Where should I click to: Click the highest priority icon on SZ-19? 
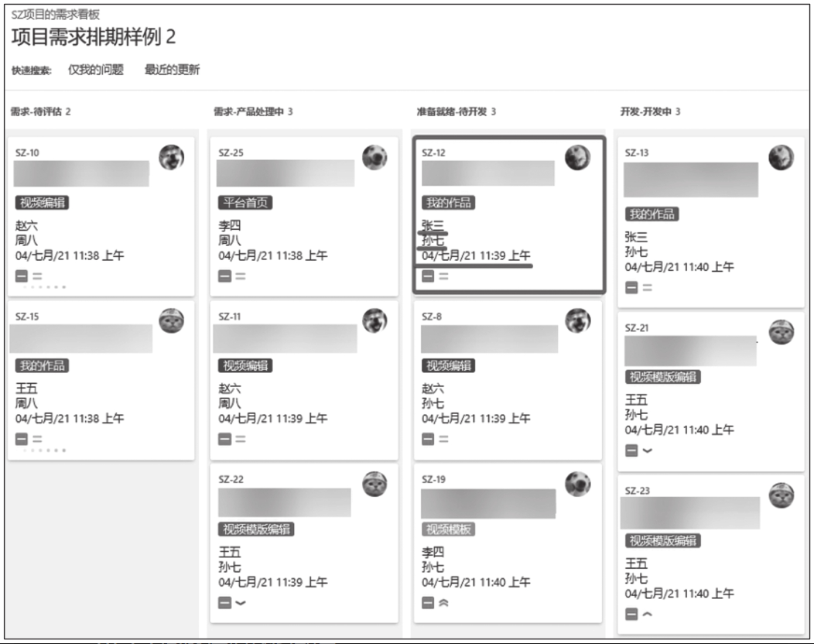(x=444, y=603)
